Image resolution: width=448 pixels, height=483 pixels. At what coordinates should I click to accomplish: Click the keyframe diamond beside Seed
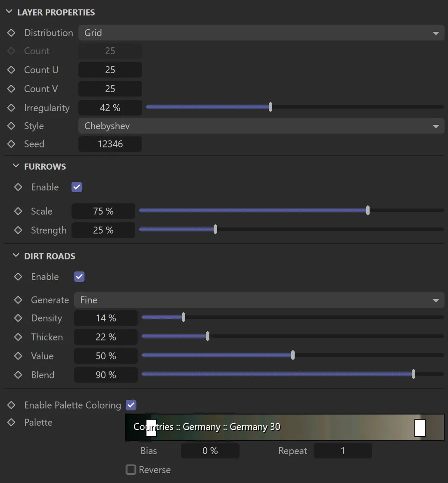coord(11,144)
